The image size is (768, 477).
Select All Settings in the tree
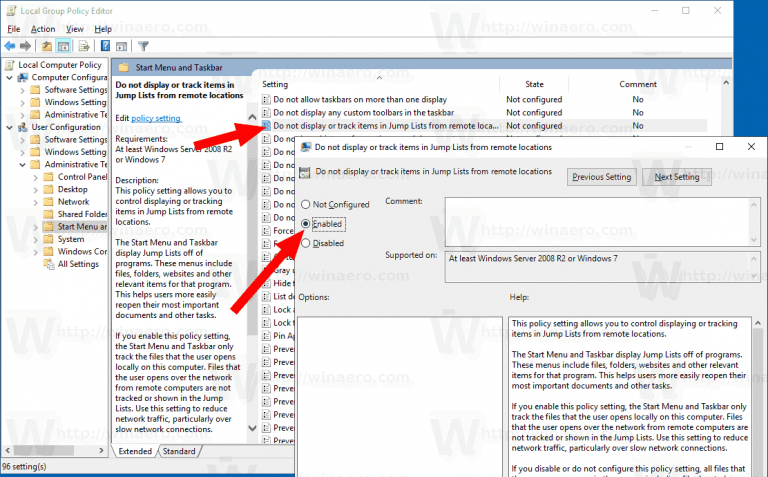click(77, 264)
